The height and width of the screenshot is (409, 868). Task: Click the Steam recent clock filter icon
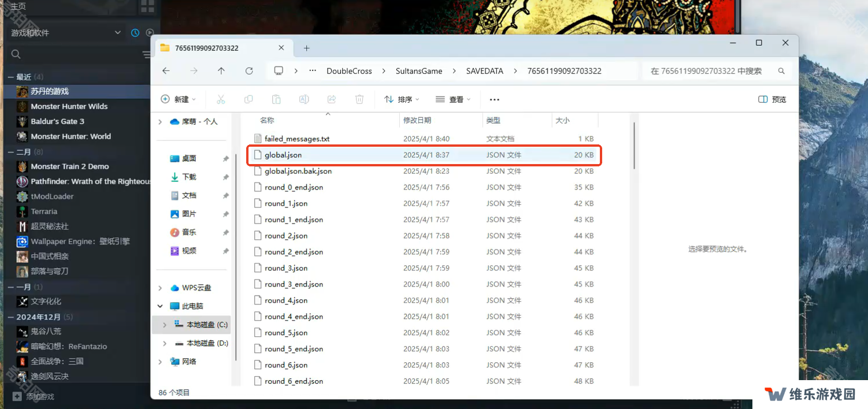tap(135, 33)
